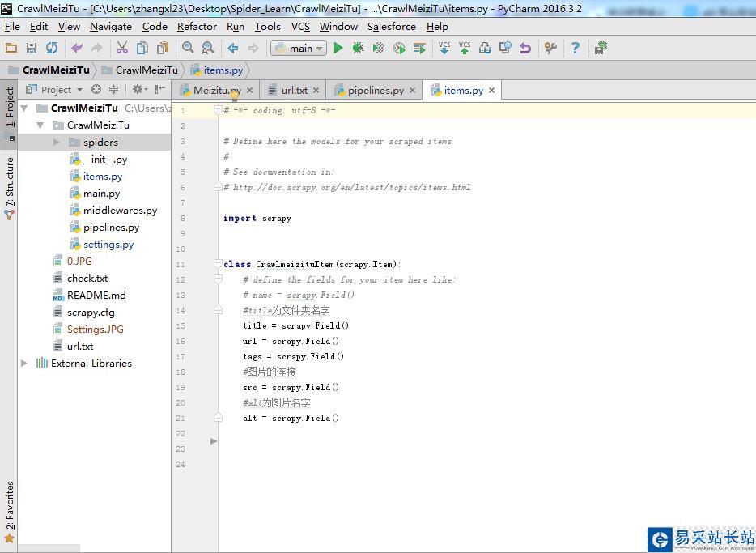Open the Navigate menu
This screenshot has height=553, width=756.
pyautogui.click(x=111, y=27)
